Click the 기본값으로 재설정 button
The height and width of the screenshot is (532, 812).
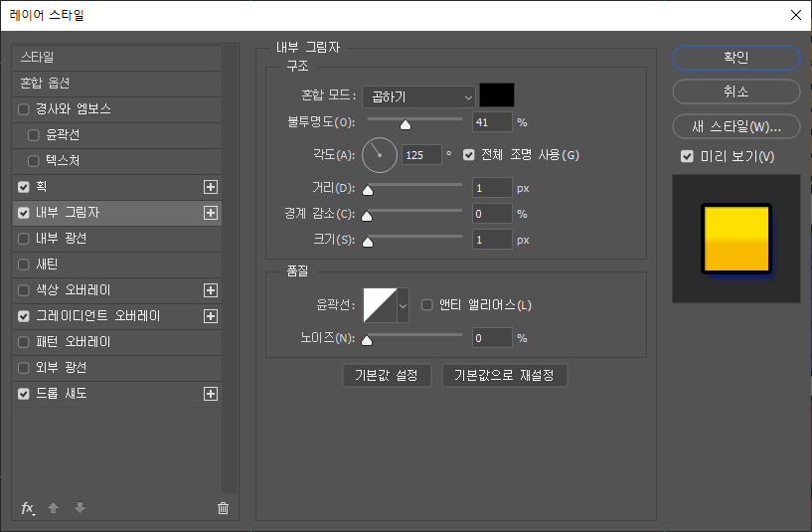tap(504, 376)
